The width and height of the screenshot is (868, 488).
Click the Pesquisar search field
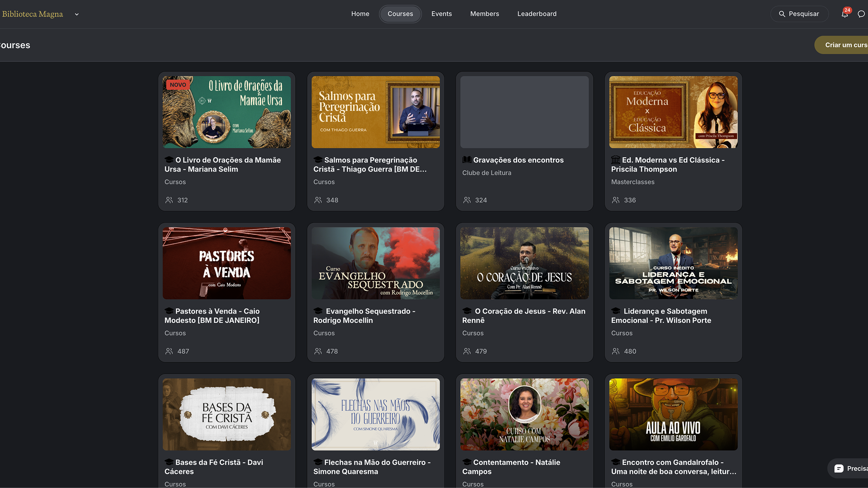799,14
